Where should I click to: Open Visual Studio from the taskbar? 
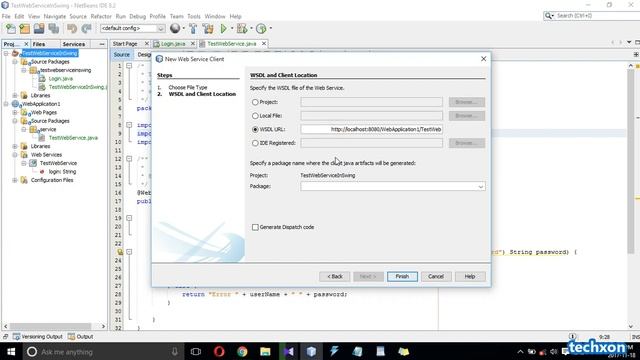(289, 351)
